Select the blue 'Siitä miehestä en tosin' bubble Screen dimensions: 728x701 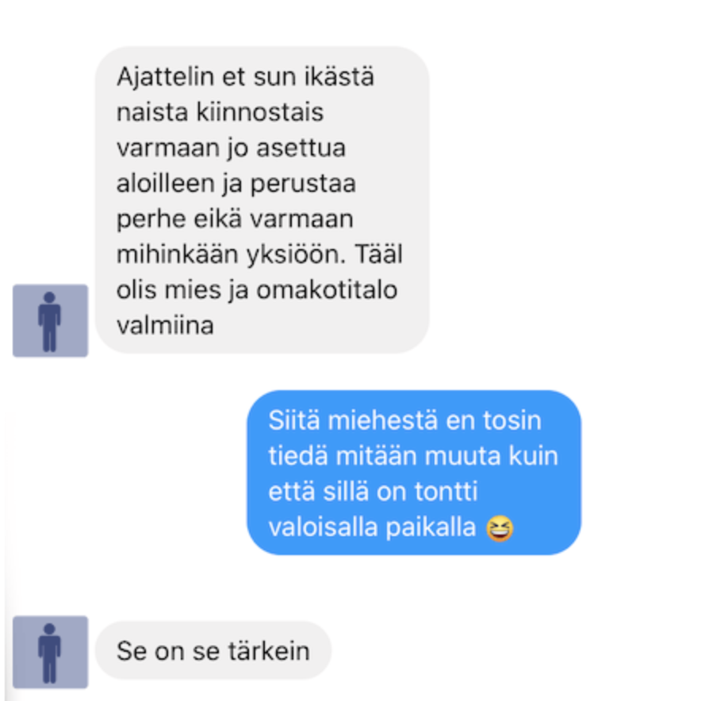(414, 473)
